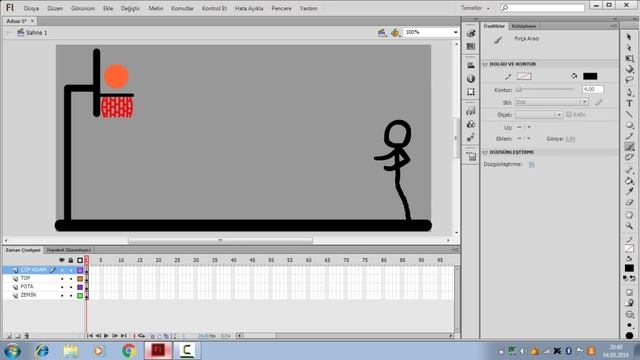This screenshot has height=360, width=640.
Task: Toggle lock dot of TOP layer
Action: tap(71, 279)
